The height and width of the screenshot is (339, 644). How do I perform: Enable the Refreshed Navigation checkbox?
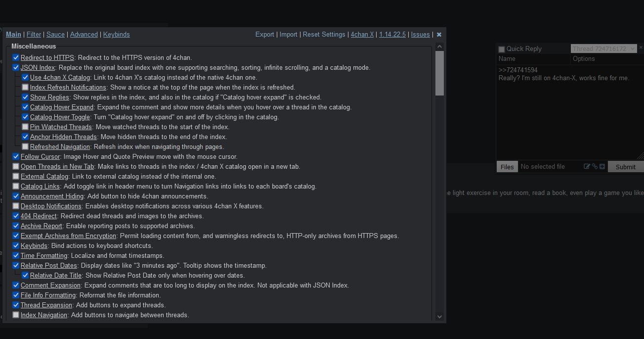coord(25,146)
